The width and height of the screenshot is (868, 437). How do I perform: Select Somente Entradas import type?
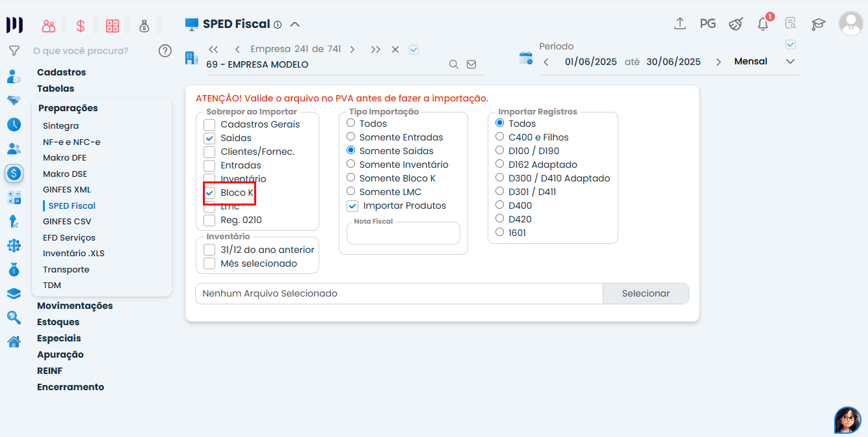click(351, 137)
